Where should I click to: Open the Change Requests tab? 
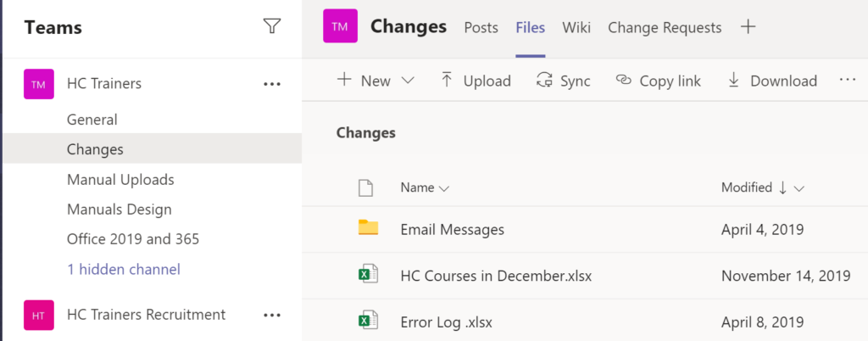665,28
